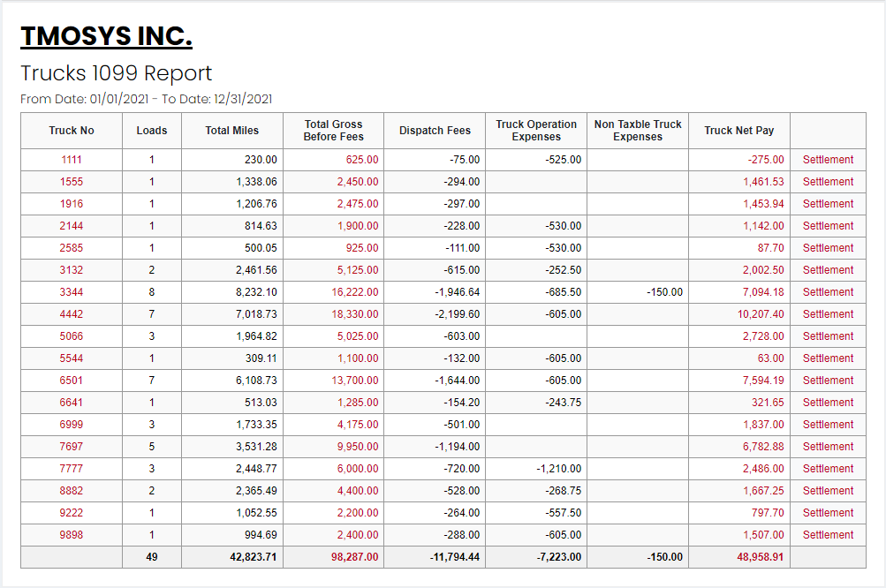Screen dimensions: 886x588
Task: Open truck number 9898 link
Action: pos(72,534)
